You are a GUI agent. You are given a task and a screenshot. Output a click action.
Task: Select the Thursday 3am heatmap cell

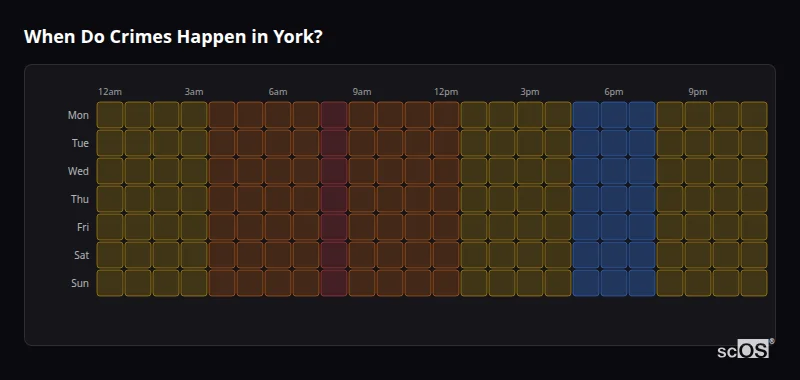(x=194, y=199)
